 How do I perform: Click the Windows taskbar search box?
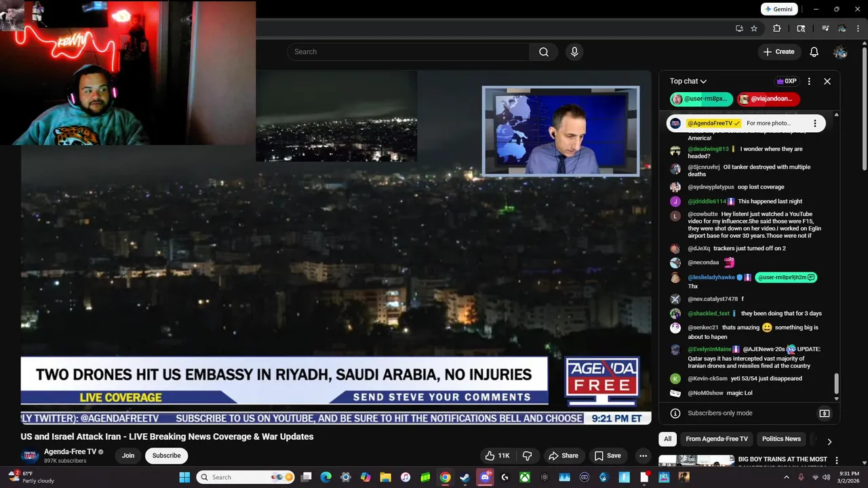[245, 477]
